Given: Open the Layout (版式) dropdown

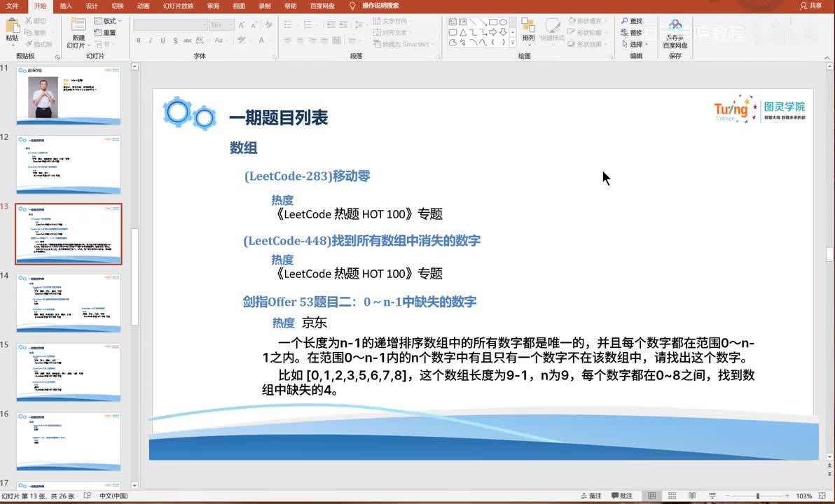Looking at the screenshot, I should pyautogui.click(x=108, y=21).
